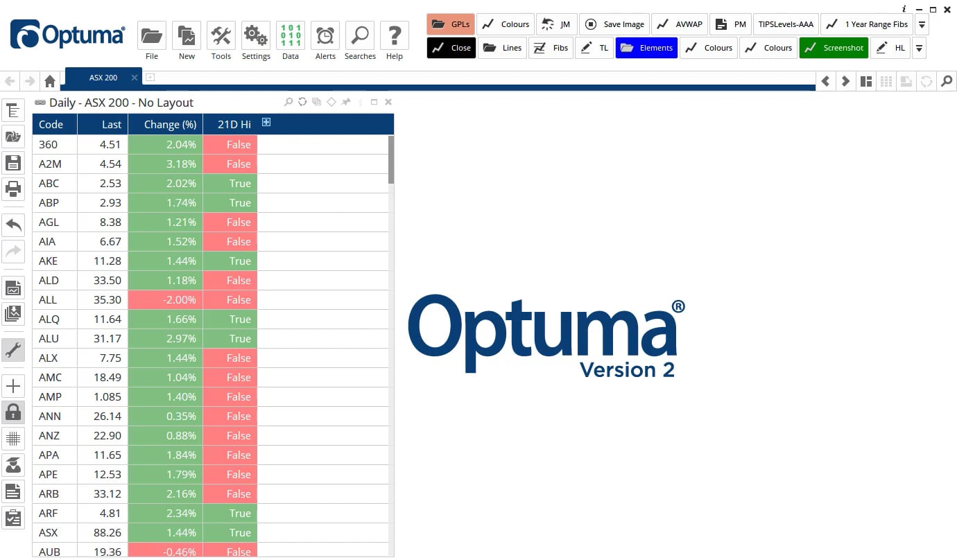This screenshot has height=560, width=957.
Task: Click the undo arrow in sidebar
Action: point(13,225)
